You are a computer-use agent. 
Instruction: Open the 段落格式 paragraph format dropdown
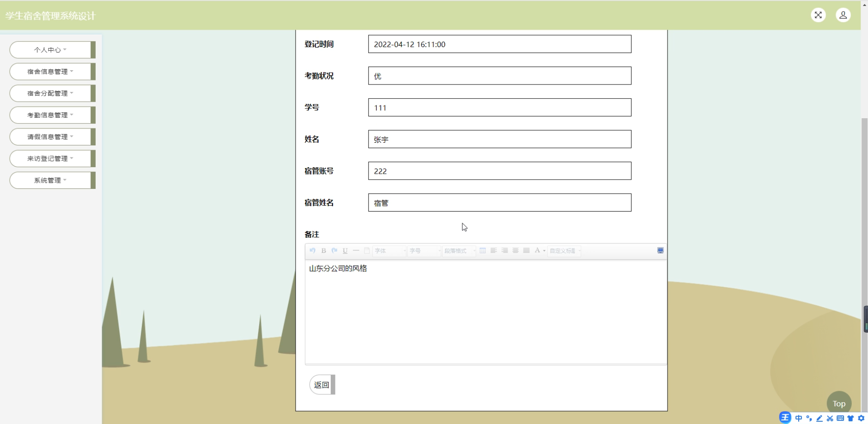pos(459,251)
